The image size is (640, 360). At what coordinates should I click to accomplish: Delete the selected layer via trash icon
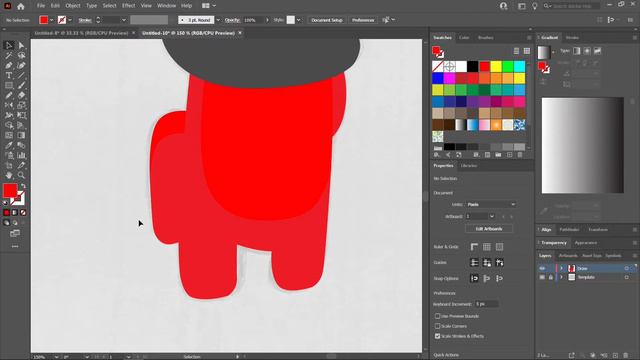point(626,355)
